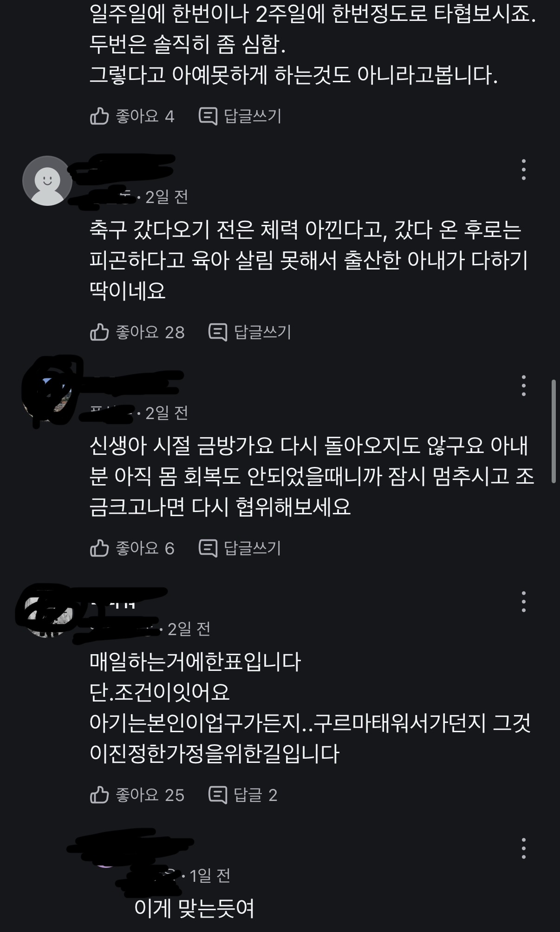
Task: Expand the 답글 2 replies
Action: 243,795
